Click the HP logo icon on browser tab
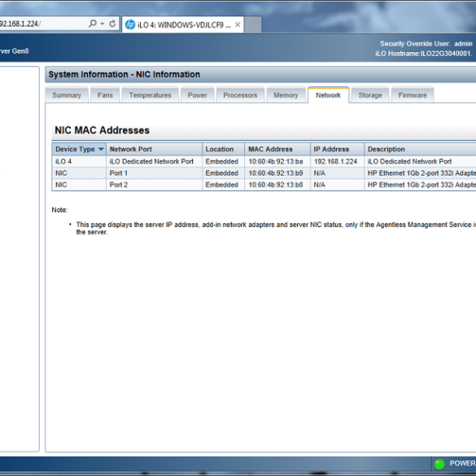 point(130,24)
